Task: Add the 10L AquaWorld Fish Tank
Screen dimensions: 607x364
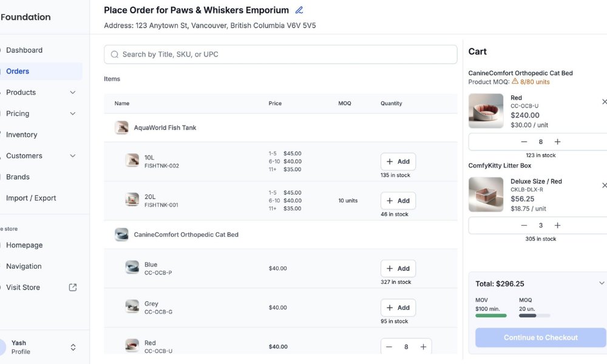Action: pyautogui.click(x=398, y=162)
